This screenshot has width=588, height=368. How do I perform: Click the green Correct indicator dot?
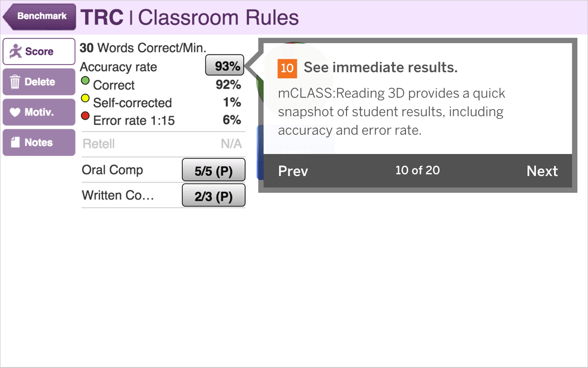tap(85, 81)
